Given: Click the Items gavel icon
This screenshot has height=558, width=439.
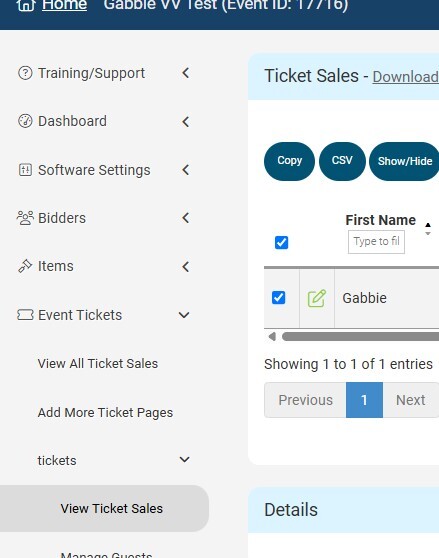Looking at the screenshot, I should click(x=25, y=266).
